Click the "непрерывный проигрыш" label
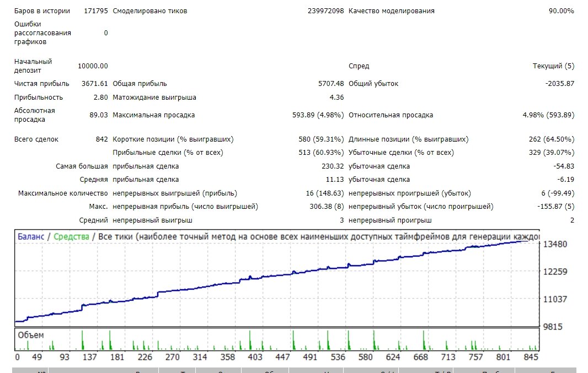This screenshot has width=588, height=373. [x=390, y=220]
